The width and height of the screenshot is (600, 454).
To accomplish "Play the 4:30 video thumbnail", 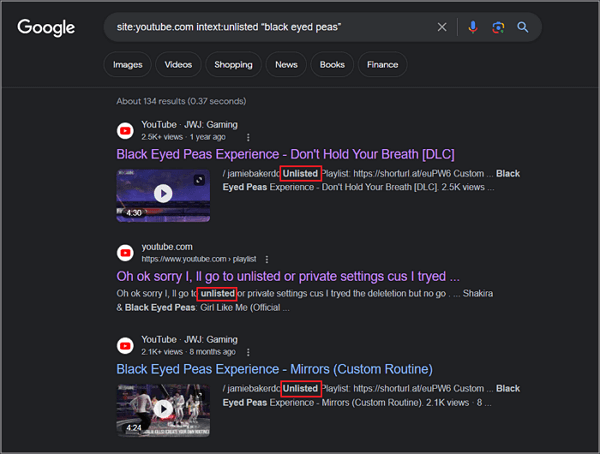I will coord(163,193).
